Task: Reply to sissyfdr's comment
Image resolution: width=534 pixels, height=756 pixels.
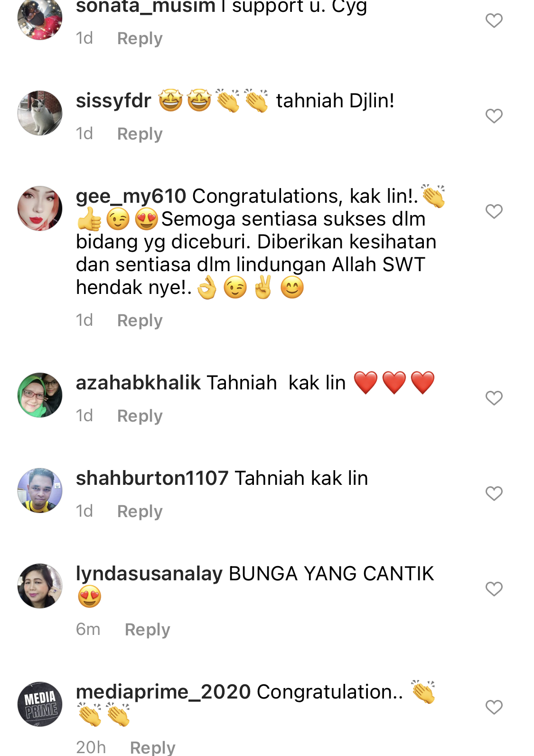Action: (x=140, y=134)
